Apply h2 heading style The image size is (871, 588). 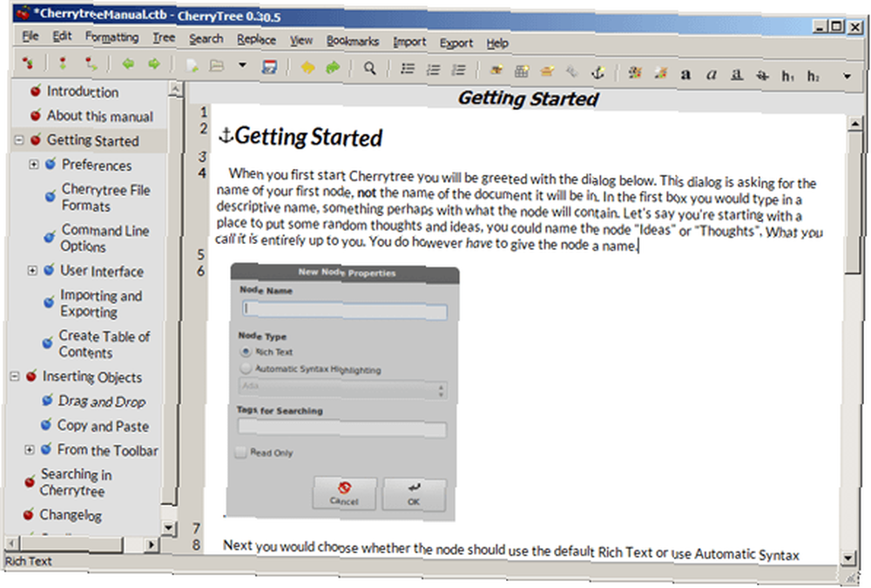[x=814, y=76]
